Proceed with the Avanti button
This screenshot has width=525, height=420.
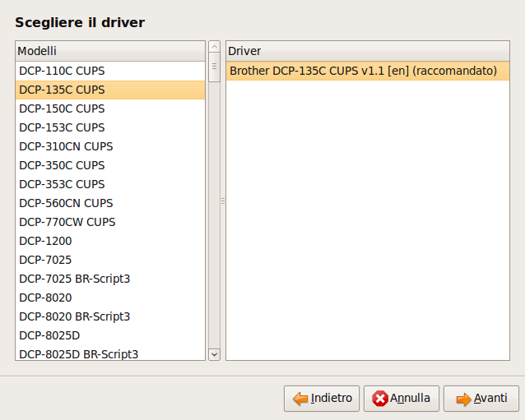click(481, 399)
